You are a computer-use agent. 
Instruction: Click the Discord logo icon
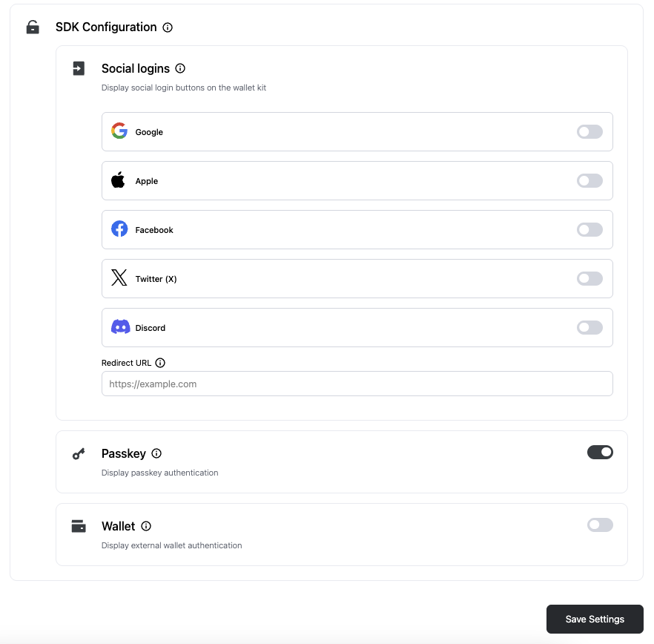pos(119,327)
